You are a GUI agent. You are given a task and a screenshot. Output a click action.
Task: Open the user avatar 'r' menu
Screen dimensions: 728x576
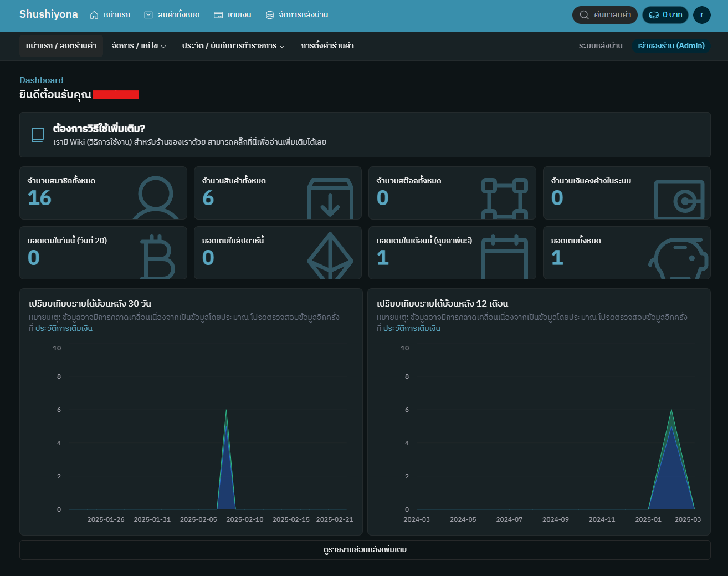(701, 15)
